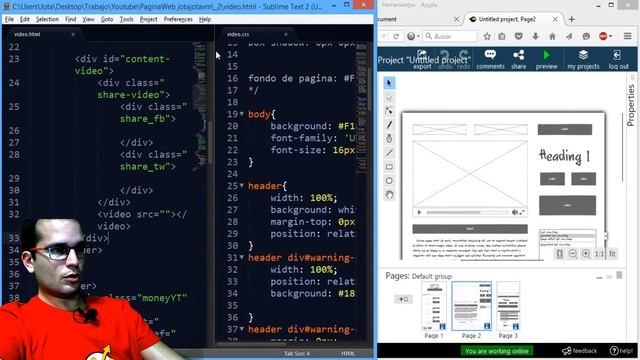Select the arrow selection tool in the mockup toolbar
This screenshot has width=640, height=360.
point(389,83)
